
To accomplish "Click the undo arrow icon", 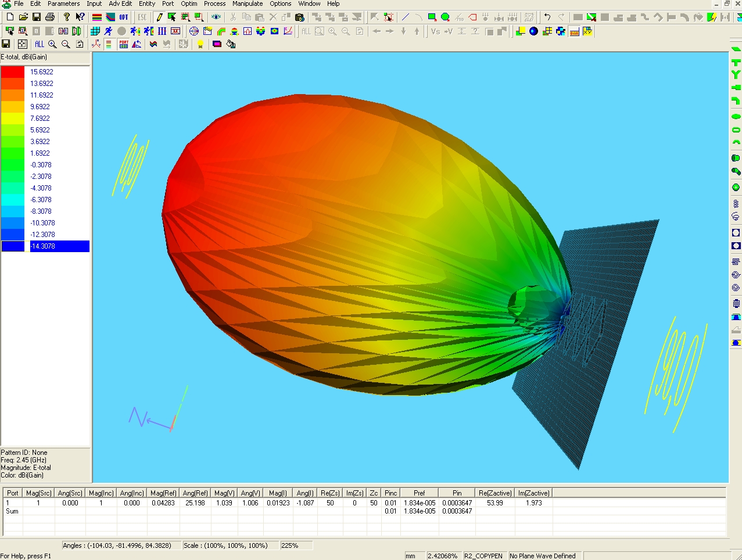I will point(547,17).
